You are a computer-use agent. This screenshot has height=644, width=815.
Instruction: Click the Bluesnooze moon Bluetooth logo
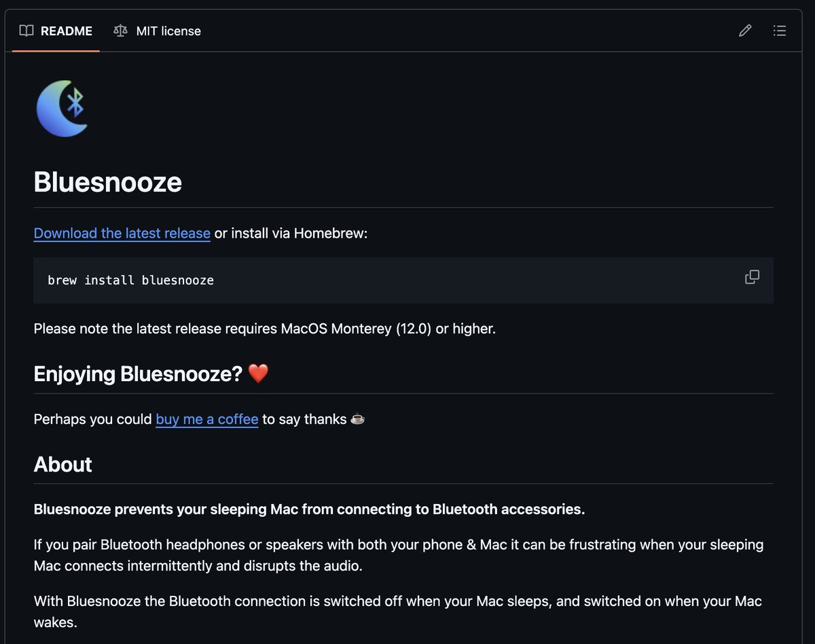click(x=62, y=108)
